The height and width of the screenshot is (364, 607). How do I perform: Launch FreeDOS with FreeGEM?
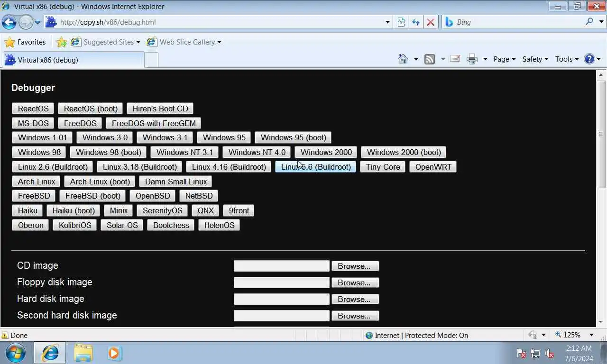(154, 123)
